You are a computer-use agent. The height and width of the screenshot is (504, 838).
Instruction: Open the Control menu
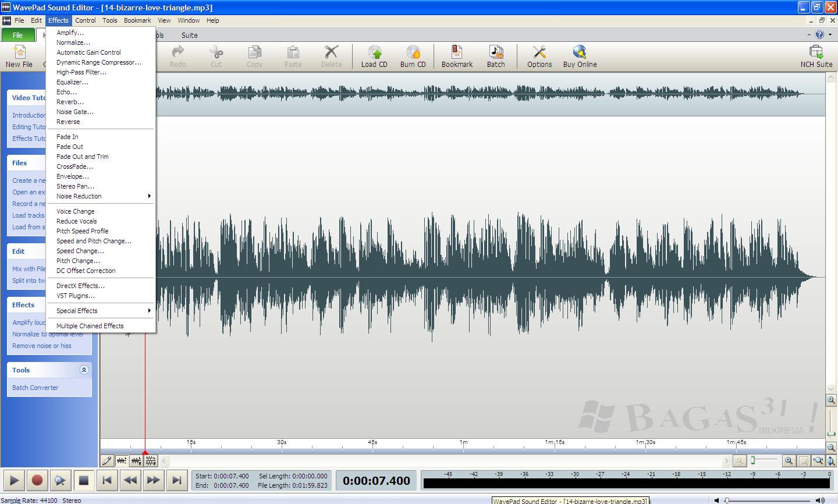click(x=86, y=20)
